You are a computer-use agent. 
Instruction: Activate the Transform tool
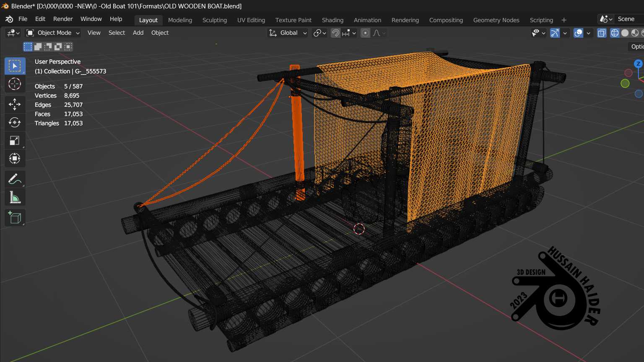pos(15,158)
